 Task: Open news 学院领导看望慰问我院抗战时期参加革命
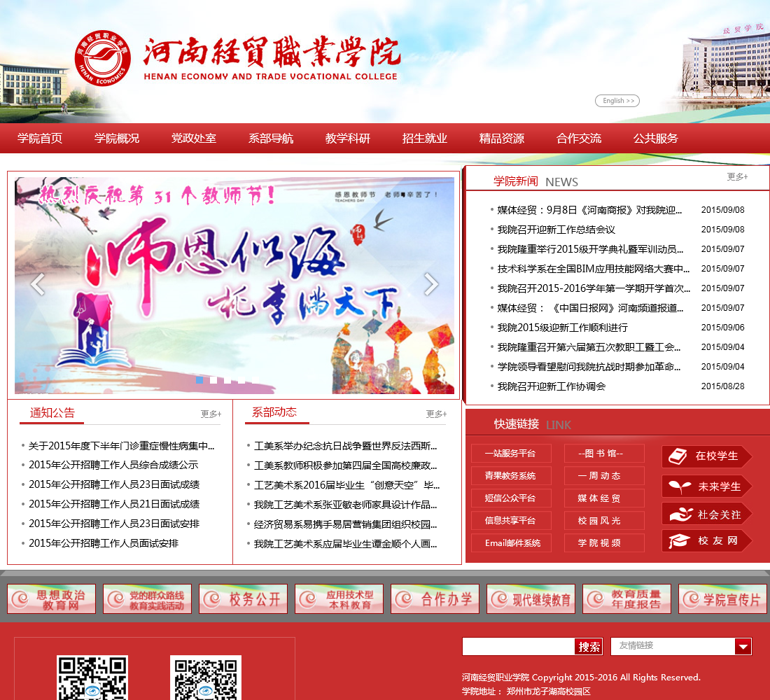click(589, 367)
